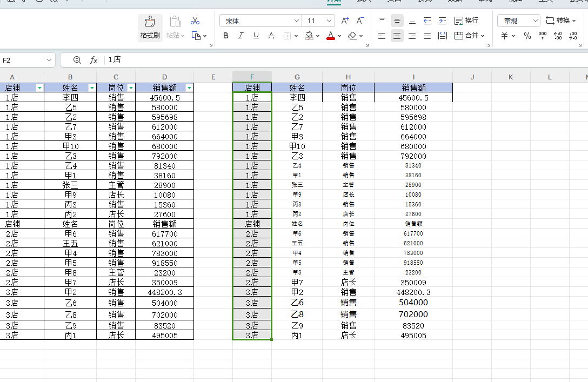Viewport: 588px width, 382px height.
Task: Apply thousands separator format
Action: (x=542, y=36)
